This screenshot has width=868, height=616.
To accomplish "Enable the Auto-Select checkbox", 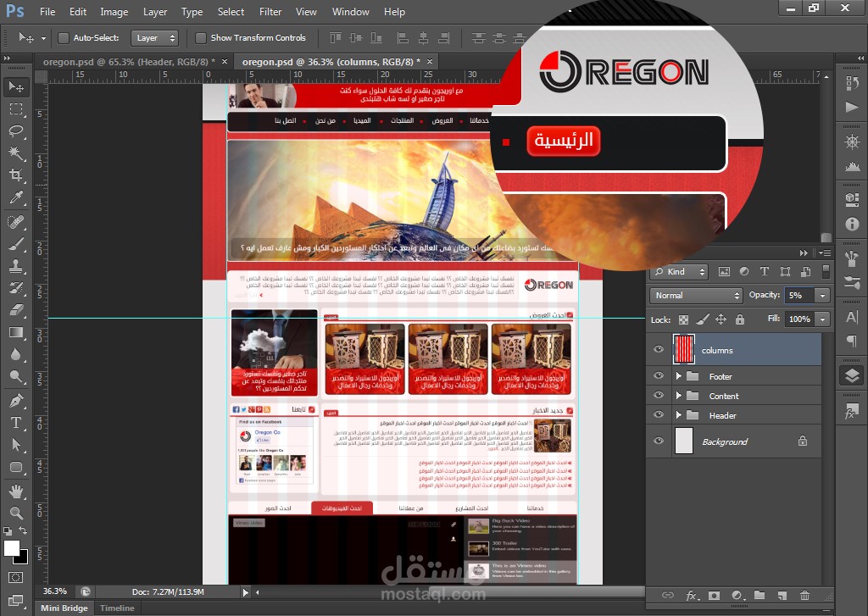I will click(64, 37).
